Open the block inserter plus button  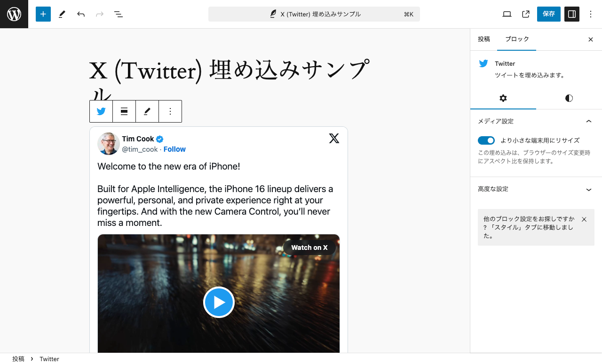pyautogui.click(x=43, y=14)
